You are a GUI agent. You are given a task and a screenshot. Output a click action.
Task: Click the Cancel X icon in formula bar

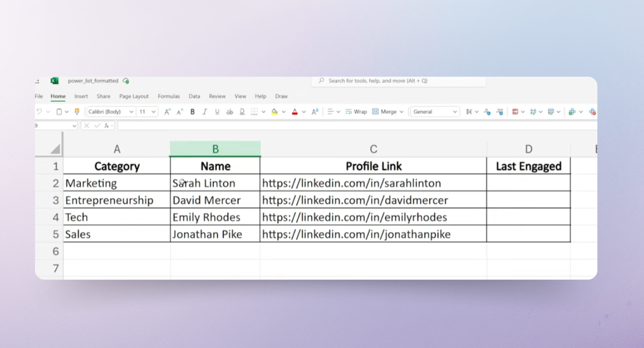click(87, 126)
